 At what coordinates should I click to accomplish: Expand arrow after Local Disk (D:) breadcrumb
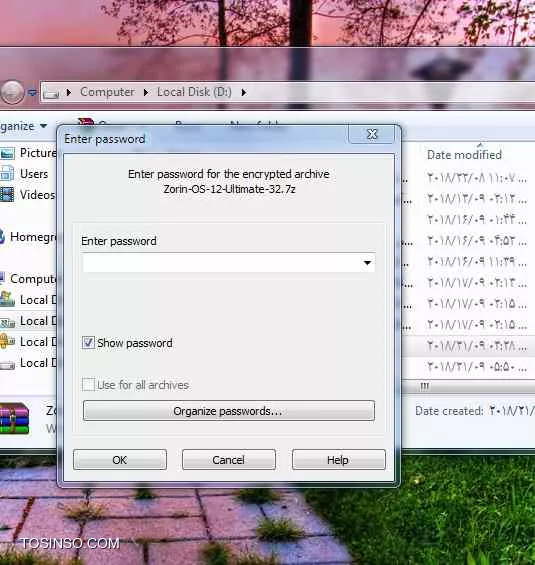click(x=244, y=93)
